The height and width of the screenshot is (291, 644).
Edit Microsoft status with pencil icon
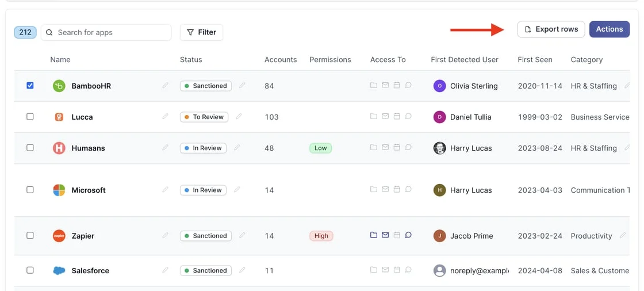pos(237,189)
